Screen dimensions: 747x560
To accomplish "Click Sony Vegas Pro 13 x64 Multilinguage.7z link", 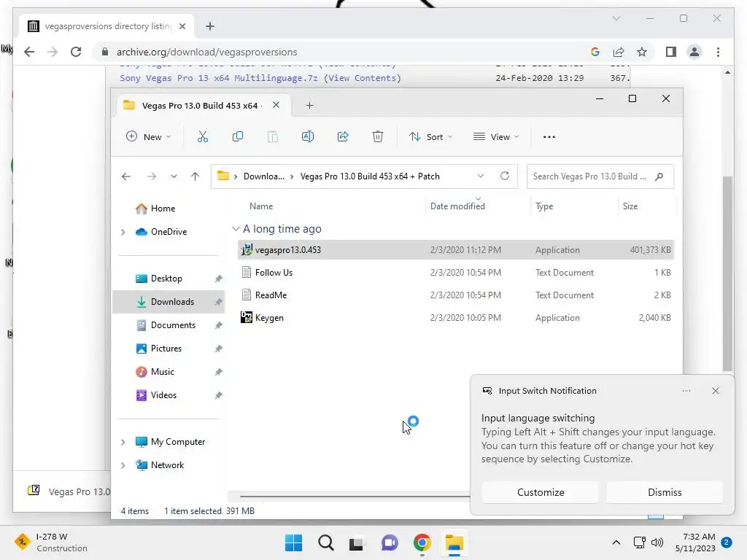I will 219,78.
